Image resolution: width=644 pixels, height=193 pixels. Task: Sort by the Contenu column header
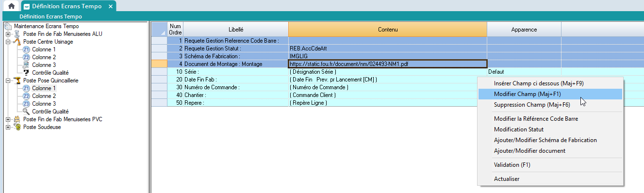click(x=388, y=29)
